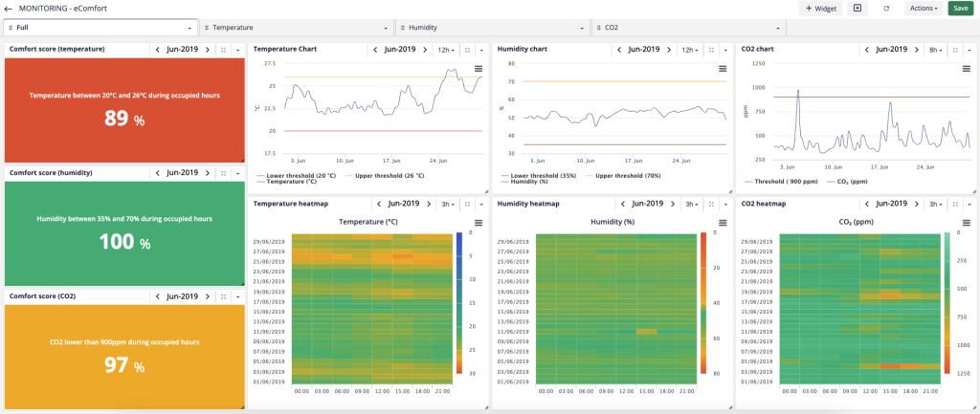Click the Temperature heatmap color scale bar
The height and width of the screenshot is (414, 980).
click(458, 303)
